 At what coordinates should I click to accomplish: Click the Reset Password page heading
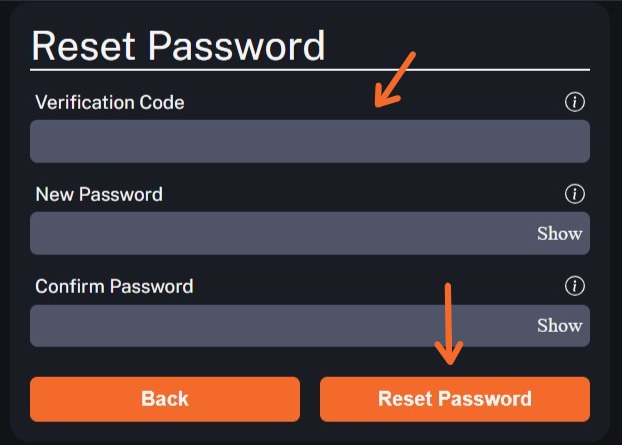pos(179,46)
